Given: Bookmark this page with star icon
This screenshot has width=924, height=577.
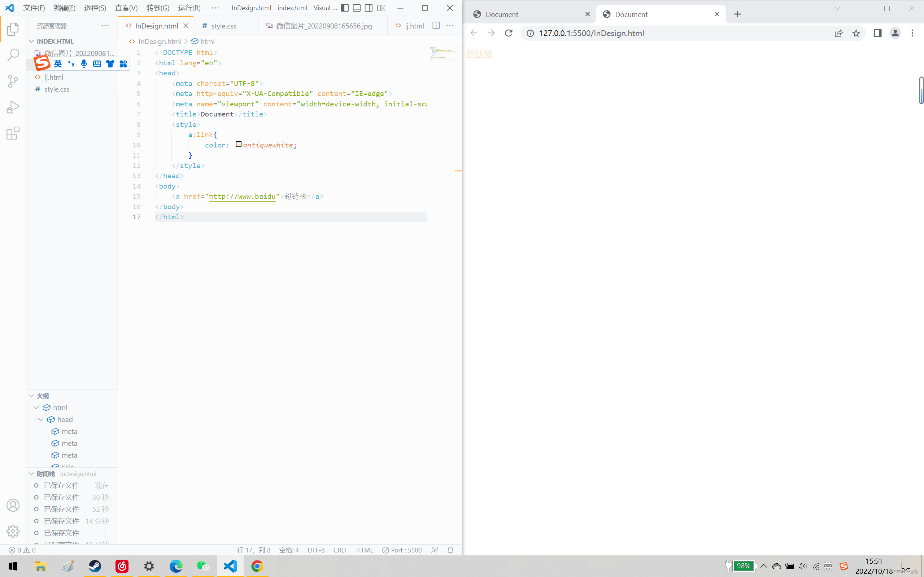Looking at the screenshot, I should click(x=856, y=33).
